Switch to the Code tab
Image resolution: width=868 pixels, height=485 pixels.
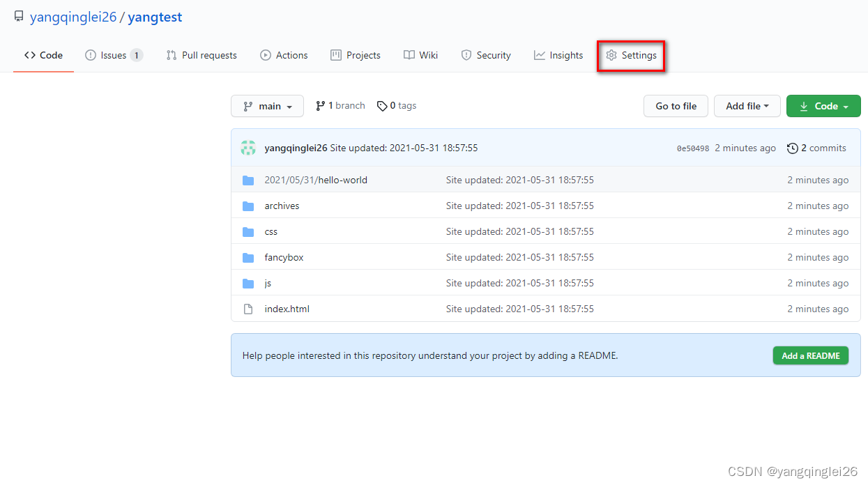(43, 55)
